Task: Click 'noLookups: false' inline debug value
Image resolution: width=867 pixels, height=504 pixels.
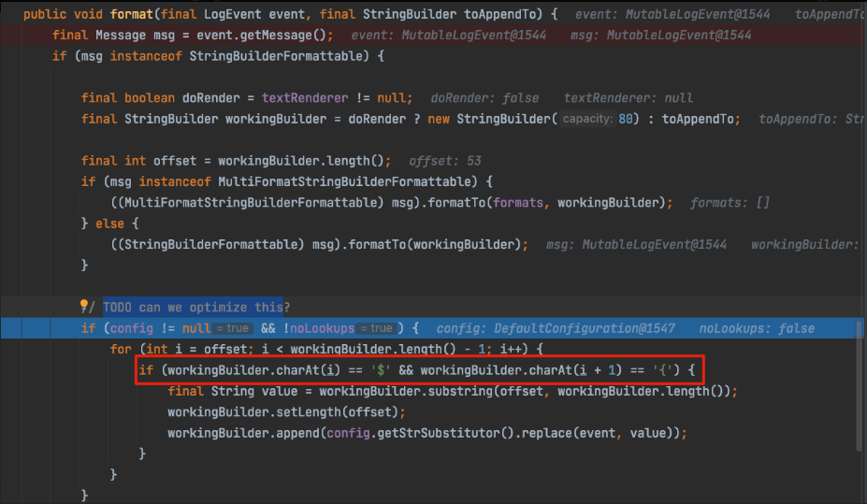Action: coord(757,328)
